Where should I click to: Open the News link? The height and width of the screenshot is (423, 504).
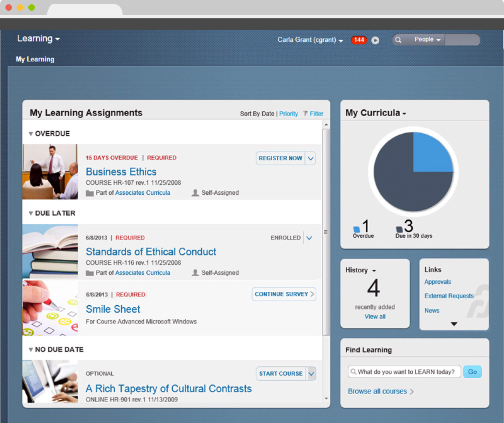[x=432, y=310]
